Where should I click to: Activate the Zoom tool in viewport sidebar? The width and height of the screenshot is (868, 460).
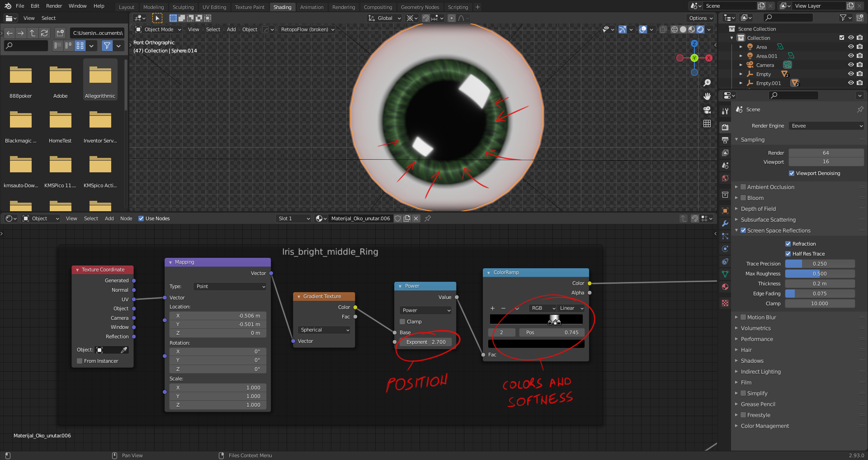(708, 82)
